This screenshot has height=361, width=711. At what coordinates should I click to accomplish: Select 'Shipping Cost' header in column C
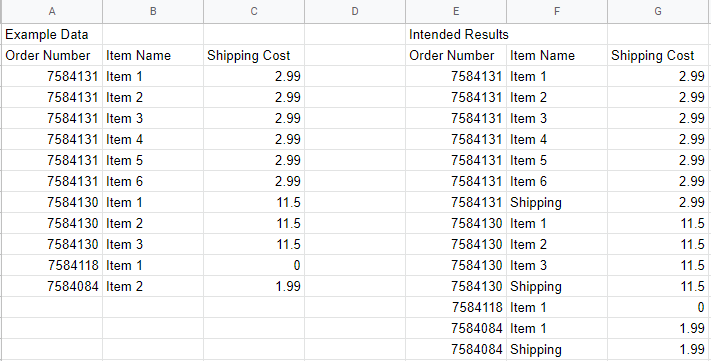(254, 55)
